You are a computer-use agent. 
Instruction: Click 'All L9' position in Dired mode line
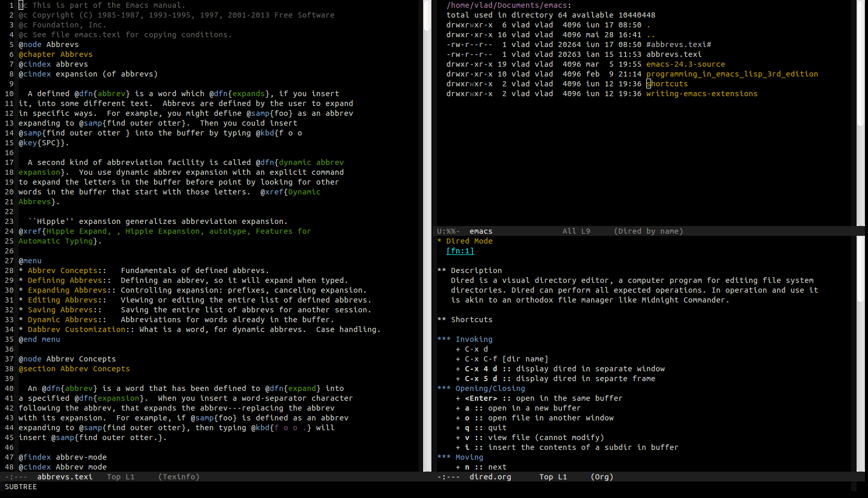pyautogui.click(x=577, y=231)
